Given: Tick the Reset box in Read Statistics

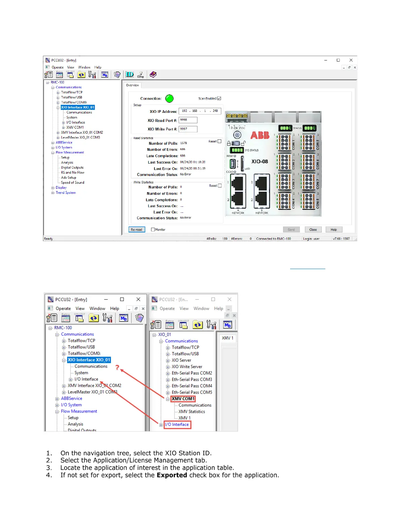Looking at the screenshot, I should pos(220,141).
